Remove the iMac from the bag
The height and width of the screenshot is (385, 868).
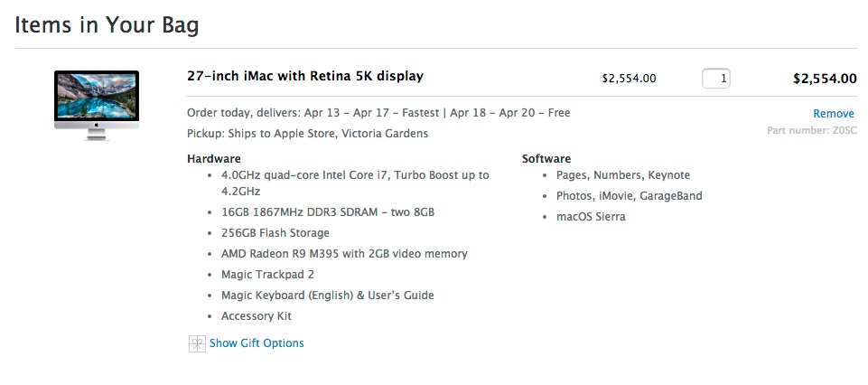pos(833,114)
